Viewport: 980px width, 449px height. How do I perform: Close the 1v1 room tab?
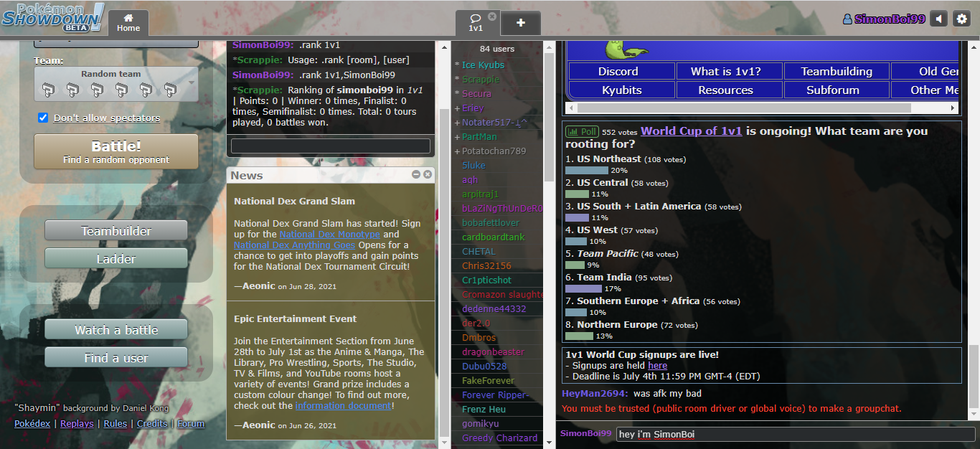[492, 16]
